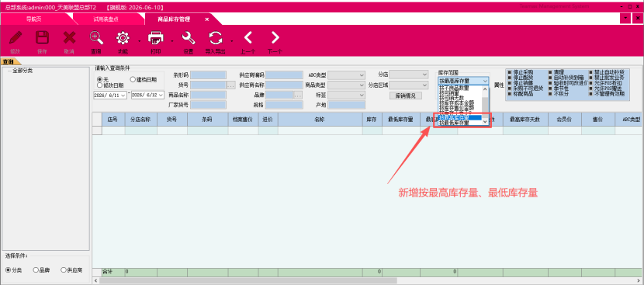Click the 产地 input field

coord(346,105)
